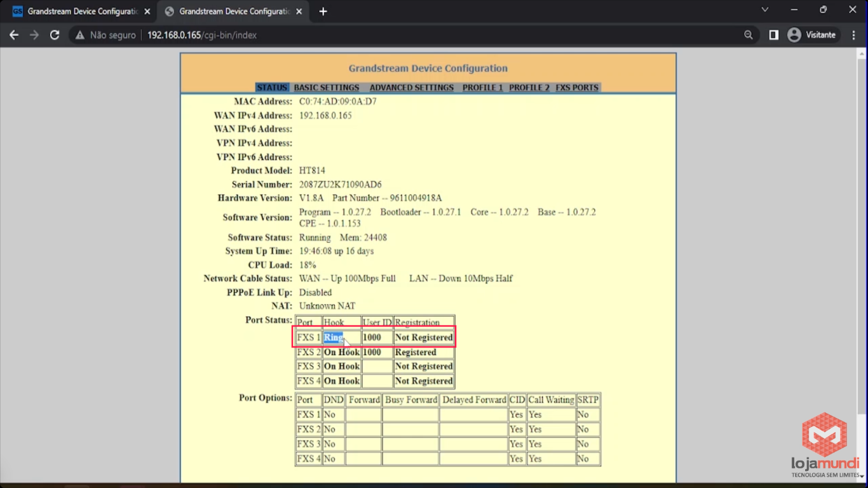Image resolution: width=868 pixels, height=488 pixels.
Task: Click the WAN IPv4 value 192.168.0.165
Action: (x=325, y=116)
